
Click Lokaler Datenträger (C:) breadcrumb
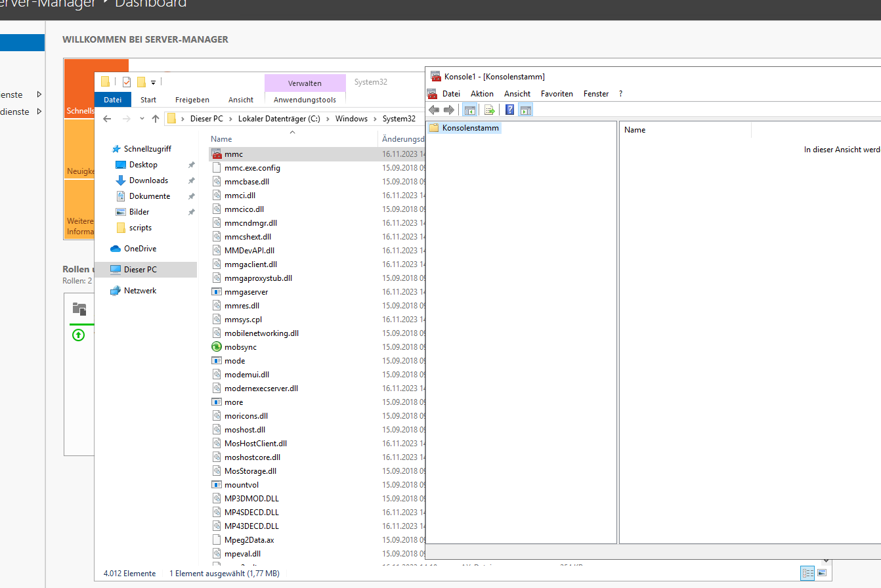click(x=279, y=119)
